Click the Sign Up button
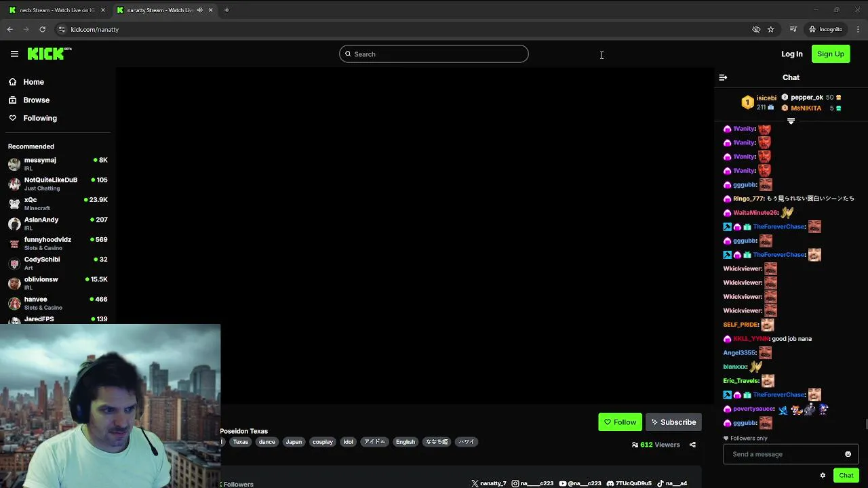This screenshot has width=868, height=488. [x=831, y=54]
